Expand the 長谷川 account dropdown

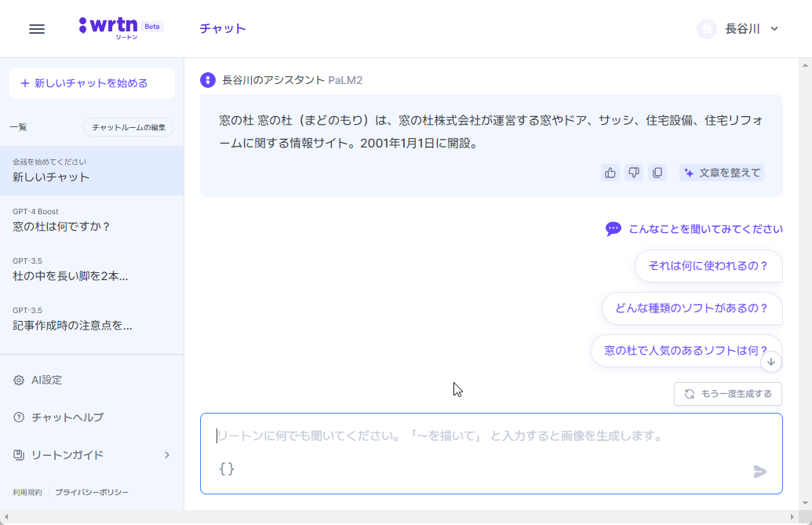click(737, 28)
